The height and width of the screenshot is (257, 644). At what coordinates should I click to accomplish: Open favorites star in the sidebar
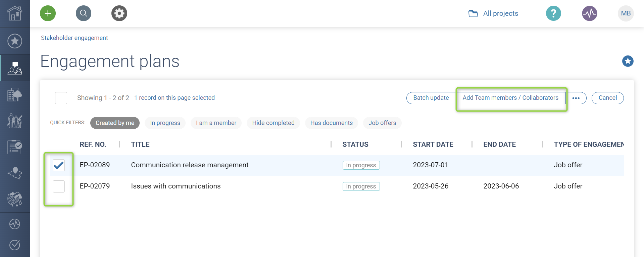[x=15, y=41]
